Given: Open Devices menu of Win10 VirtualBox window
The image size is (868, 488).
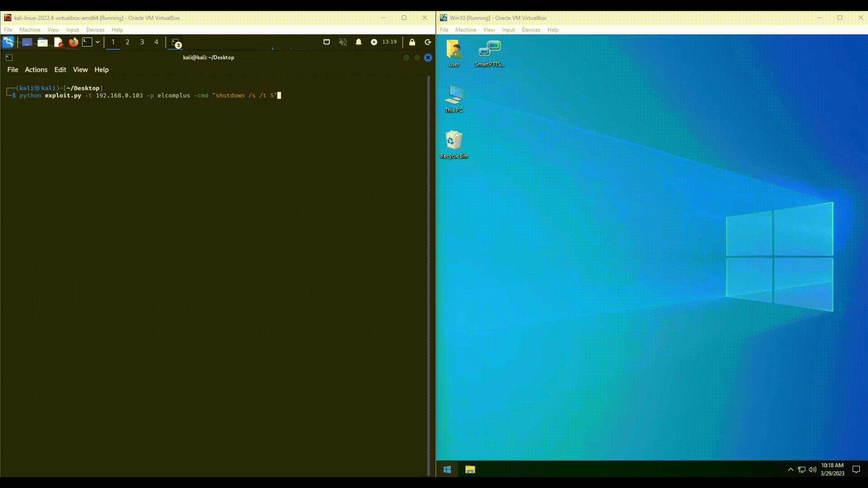Looking at the screenshot, I should pyautogui.click(x=531, y=30).
